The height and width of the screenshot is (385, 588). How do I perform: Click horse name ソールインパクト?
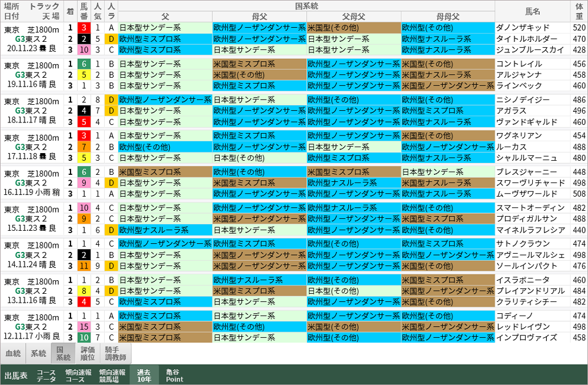526,266
